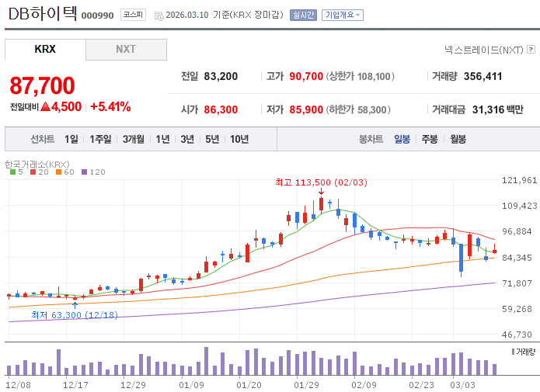Viewport: 540px width, 392px height.
Task: Click the 최저 63,300 (12/18) annotation
Action: pyautogui.click(x=75, y=314)
